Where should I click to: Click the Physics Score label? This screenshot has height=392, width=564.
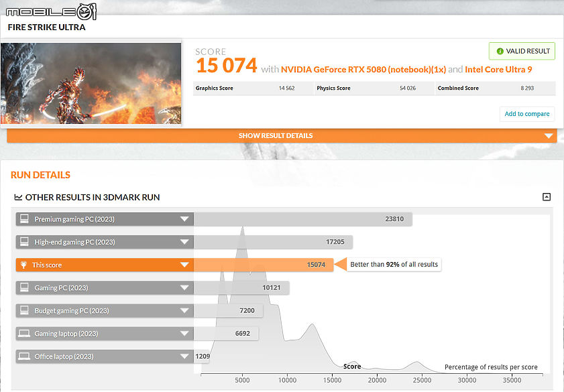[333, 88]
